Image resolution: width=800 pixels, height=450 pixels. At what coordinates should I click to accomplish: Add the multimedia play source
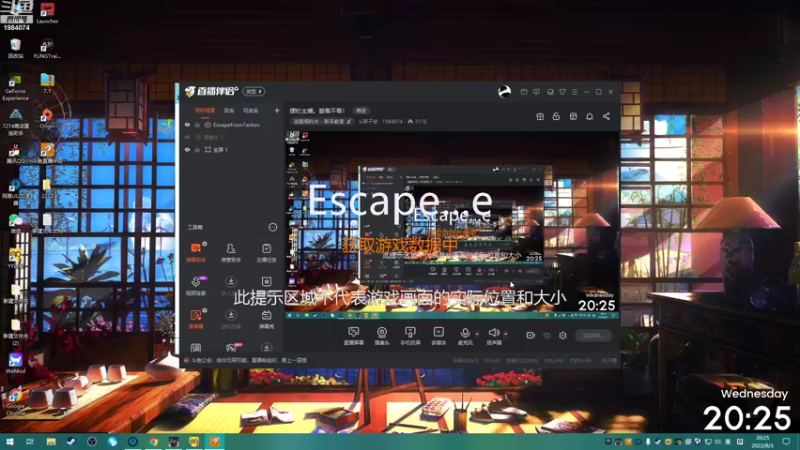pyautogui.click(x=438, y=335)
